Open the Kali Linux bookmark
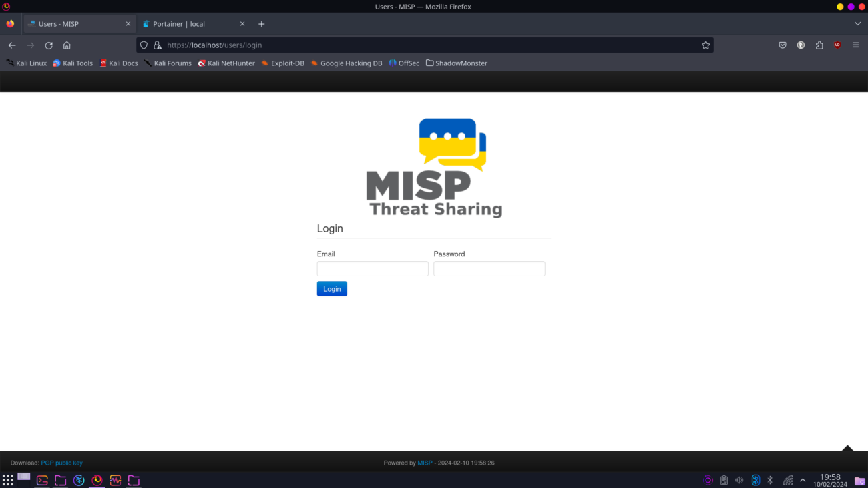Screen dimensions: 868x488 27,63
